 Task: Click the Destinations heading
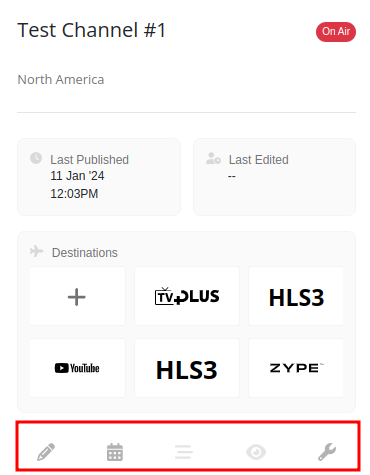pos(85,253)
